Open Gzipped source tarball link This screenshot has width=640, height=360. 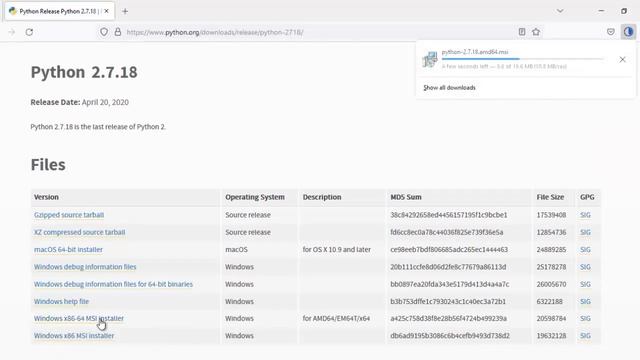tap(69, 215)
